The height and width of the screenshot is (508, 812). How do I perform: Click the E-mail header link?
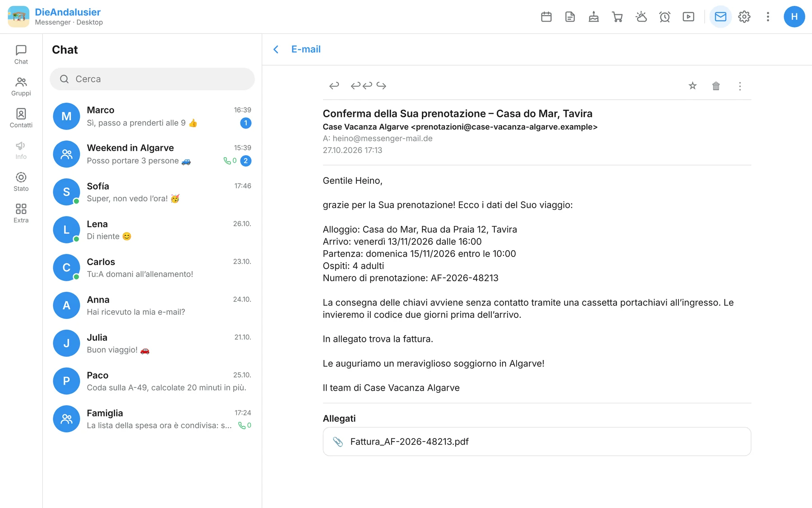(x=306, y=49)
